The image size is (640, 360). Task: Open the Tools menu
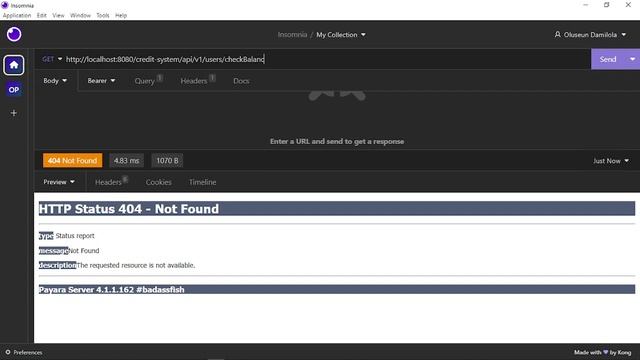pyautogui.click(x=103, y=16)
